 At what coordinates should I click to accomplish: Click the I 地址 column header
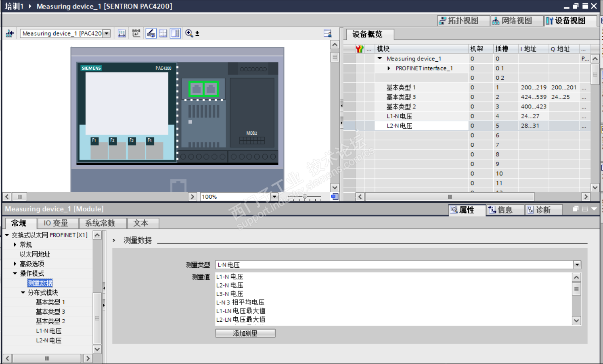click(x=534, y=49)
